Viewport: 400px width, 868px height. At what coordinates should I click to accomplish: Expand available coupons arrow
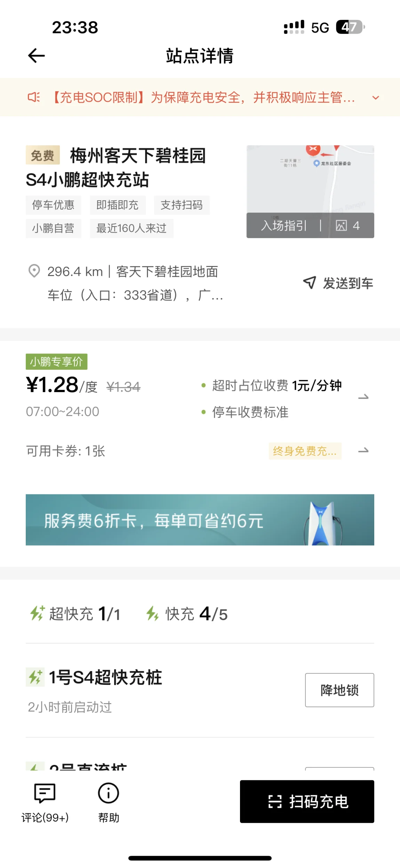pyautogui.click(x=363, y=451)
